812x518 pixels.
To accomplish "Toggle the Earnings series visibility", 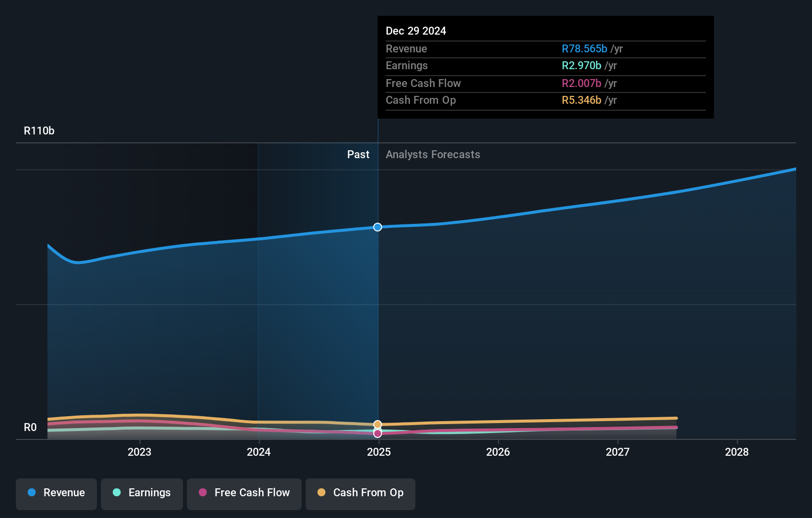I will (x=141, y=493).
